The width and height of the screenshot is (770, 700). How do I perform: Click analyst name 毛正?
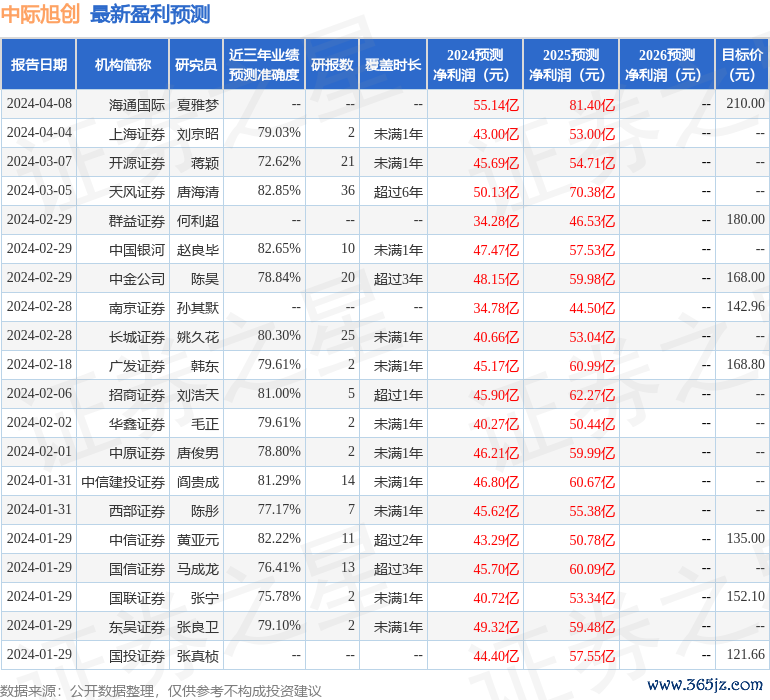click(205, 423)
